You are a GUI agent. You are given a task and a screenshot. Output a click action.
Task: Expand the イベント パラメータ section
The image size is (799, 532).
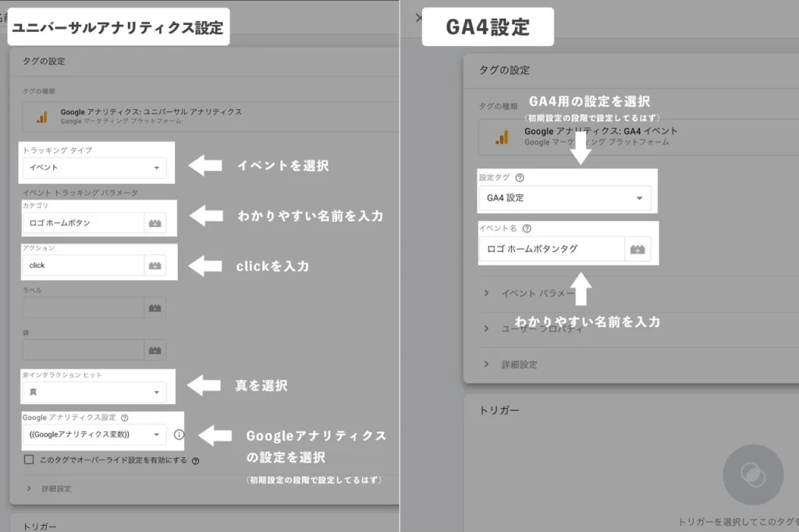pos(529,293)
